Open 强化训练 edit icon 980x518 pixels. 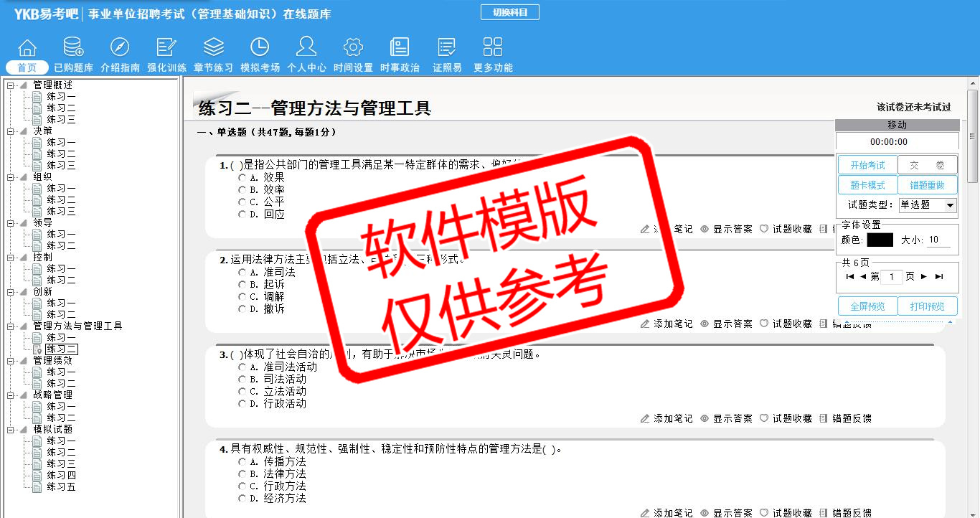[166, 48]
